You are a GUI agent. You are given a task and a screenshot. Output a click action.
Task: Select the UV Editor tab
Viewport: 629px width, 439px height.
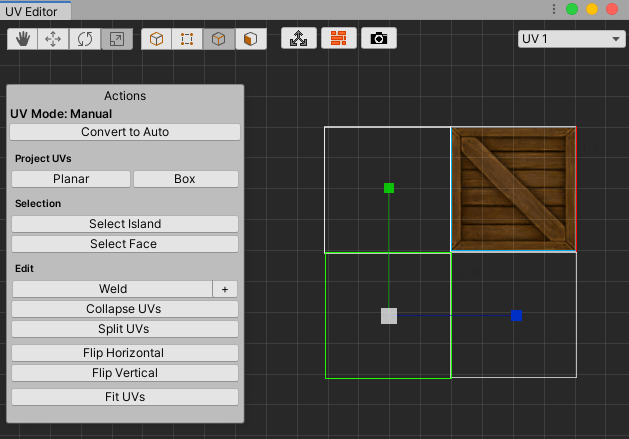point(34,9)
